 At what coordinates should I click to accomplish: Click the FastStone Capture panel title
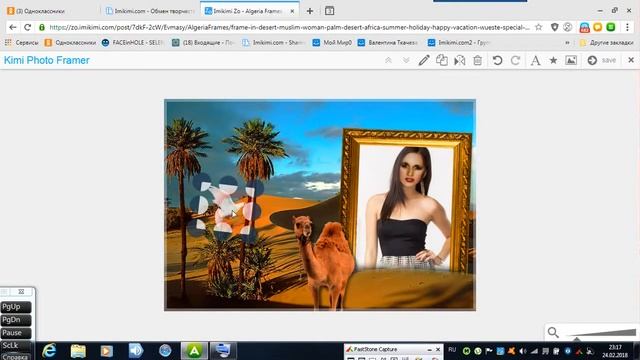click(x=375, y=349)
